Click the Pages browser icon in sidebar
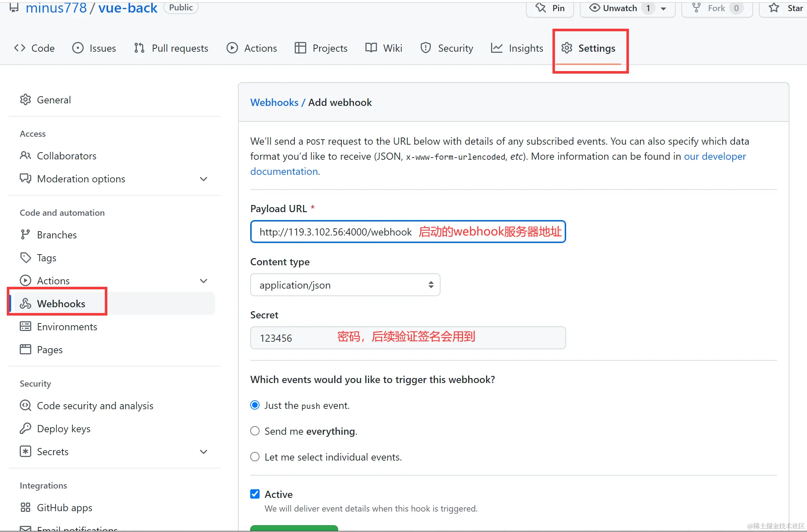The height and width of the screenshot is (532, 807). pyautogui.click(x=25, y=350)
